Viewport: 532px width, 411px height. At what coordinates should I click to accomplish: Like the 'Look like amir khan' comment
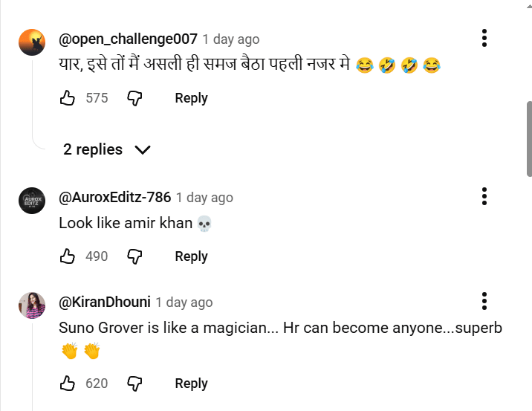point(68,256)
